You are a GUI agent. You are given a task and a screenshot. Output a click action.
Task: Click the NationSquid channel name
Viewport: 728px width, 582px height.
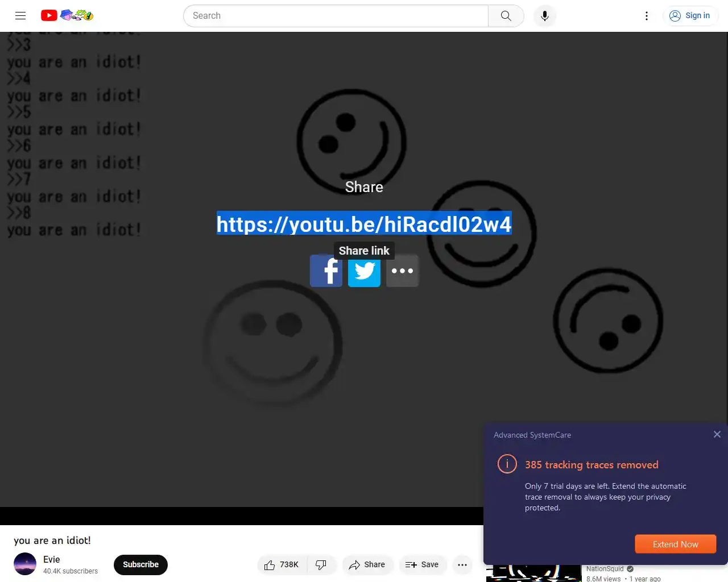(605, 568)
